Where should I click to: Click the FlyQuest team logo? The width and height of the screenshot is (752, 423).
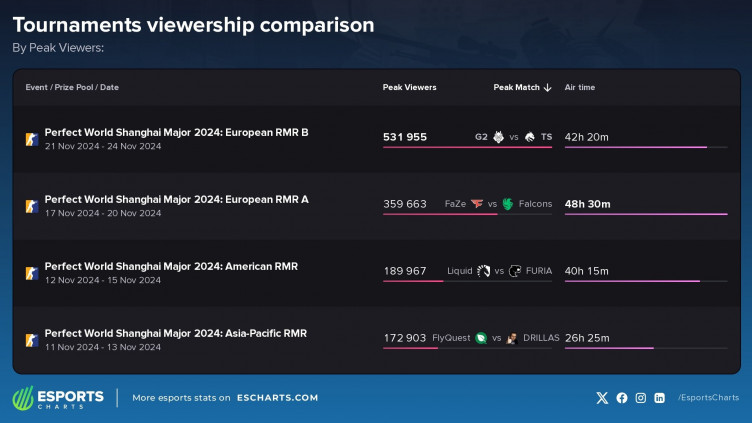coord(481,338)
